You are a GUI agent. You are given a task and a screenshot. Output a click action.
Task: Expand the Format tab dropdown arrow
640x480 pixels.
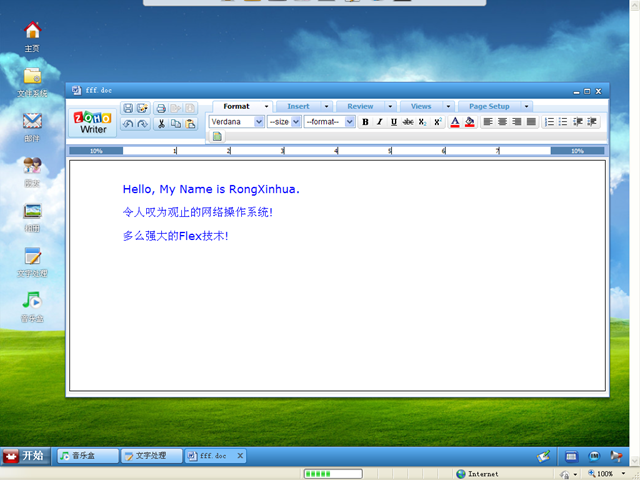[x=267, y=106]
